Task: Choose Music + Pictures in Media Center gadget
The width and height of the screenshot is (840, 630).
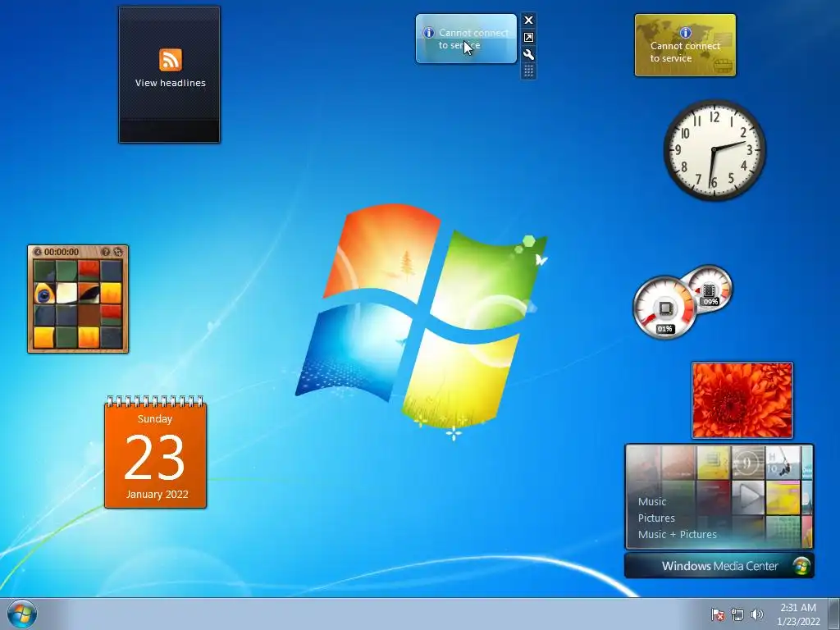Action: pos(677,534)
